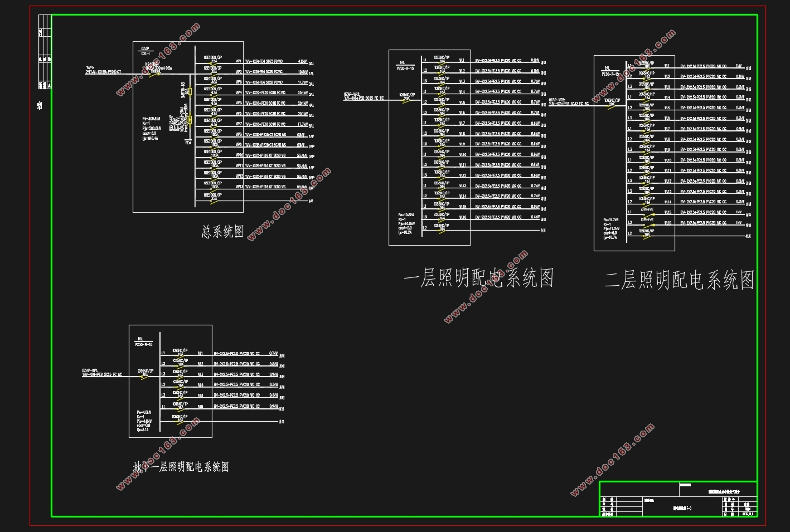Screen dimensions: 790x532
Task: Click WL10 circuit label in 一层照明 diagram
Action: (463, 155)
